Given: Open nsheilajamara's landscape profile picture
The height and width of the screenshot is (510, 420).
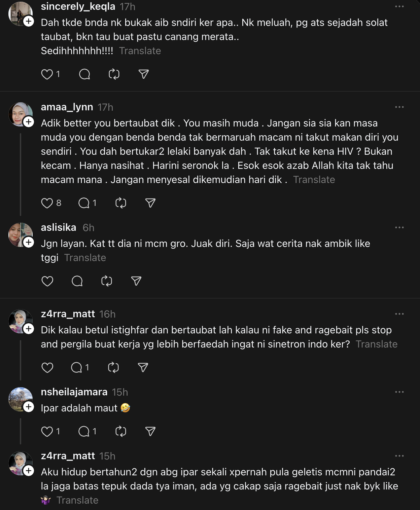Looking at the screenshot, I should (20, 399).
